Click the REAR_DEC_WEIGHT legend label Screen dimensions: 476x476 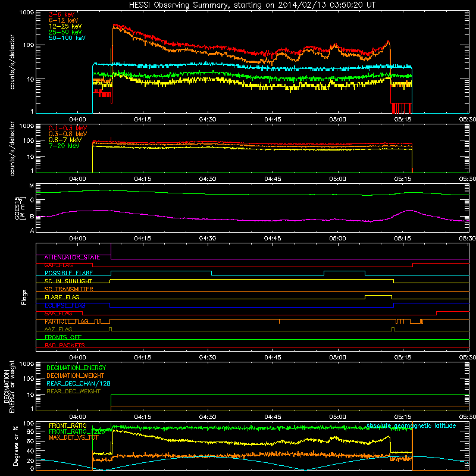click(73, 392)
